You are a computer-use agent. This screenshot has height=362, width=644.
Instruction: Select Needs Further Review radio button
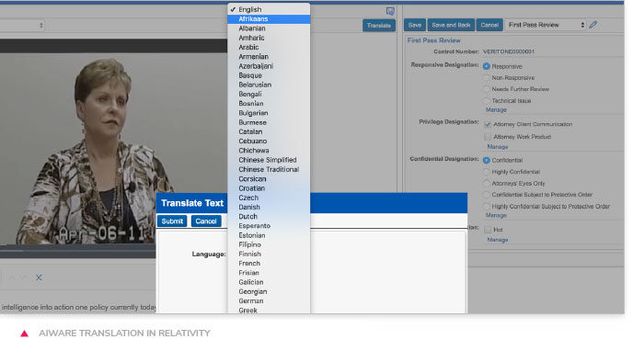pyautogui.click(x=487, y=89)
